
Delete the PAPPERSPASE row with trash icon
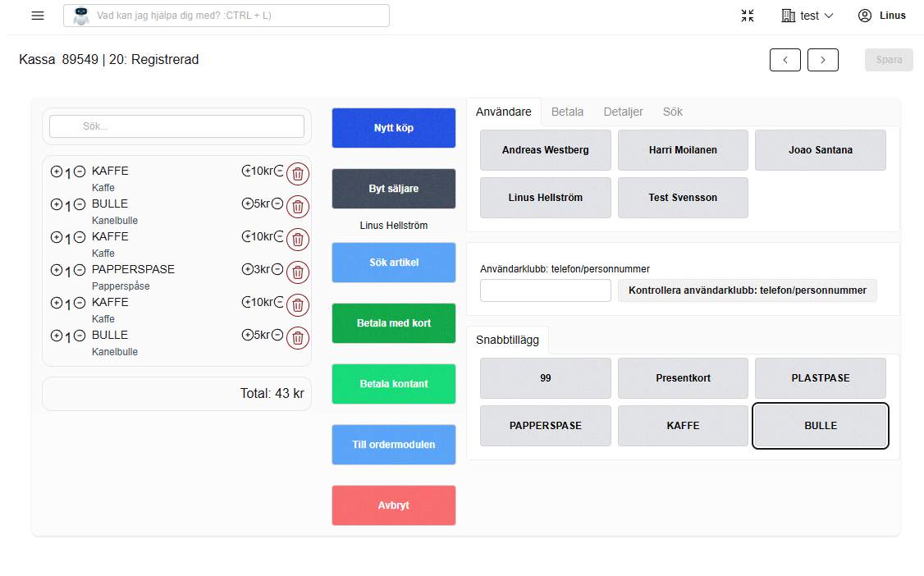pos(298,272)
